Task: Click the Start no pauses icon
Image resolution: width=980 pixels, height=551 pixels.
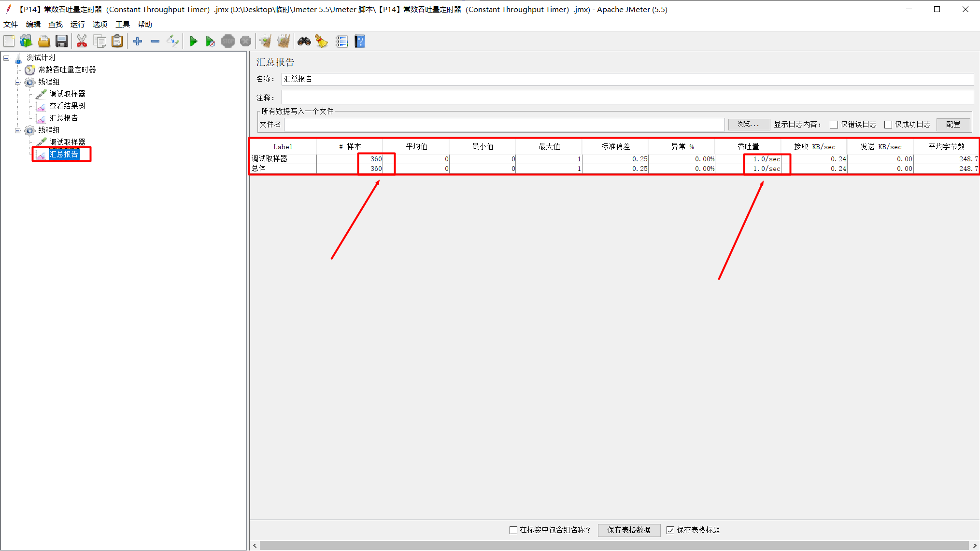Action: coord(210,42)
